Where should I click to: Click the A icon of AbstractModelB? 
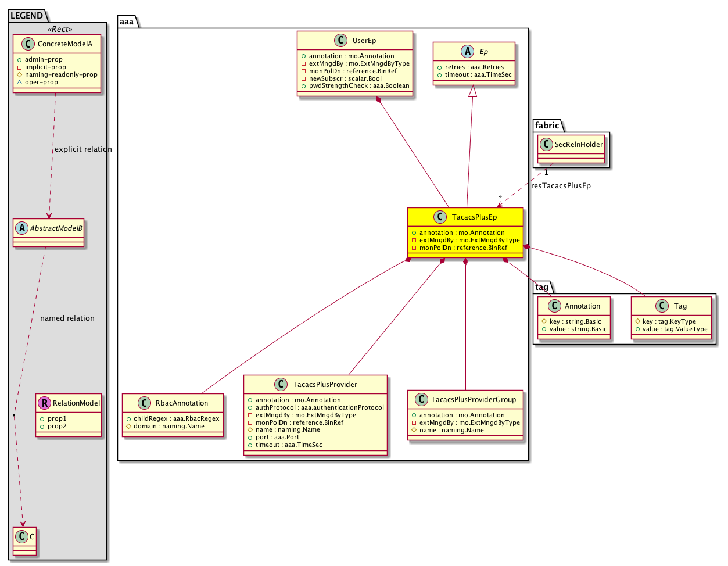[21, 228]
